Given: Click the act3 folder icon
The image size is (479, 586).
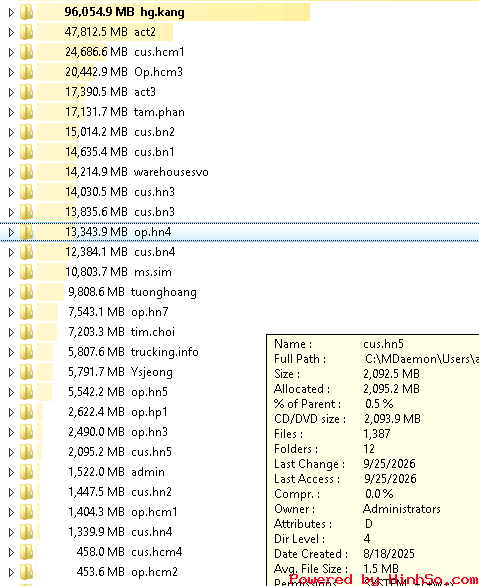Looking at the screenshot, I should click(x=27, y=92).
